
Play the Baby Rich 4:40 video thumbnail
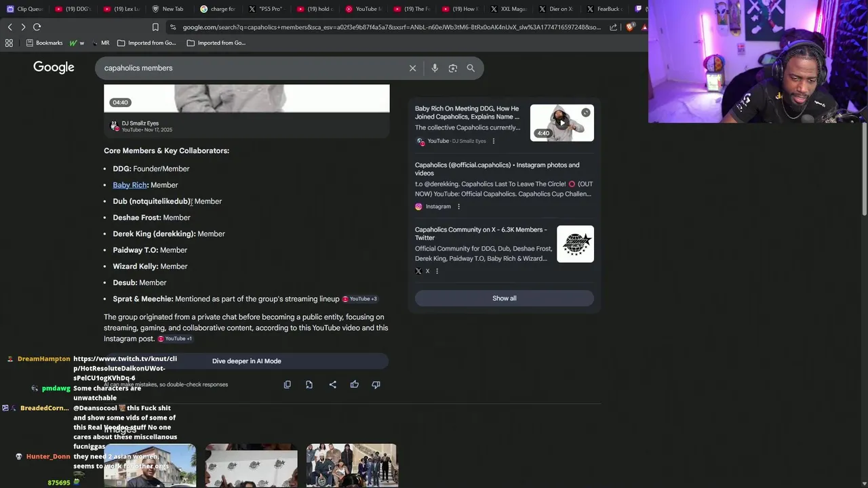tap(562, 123)
